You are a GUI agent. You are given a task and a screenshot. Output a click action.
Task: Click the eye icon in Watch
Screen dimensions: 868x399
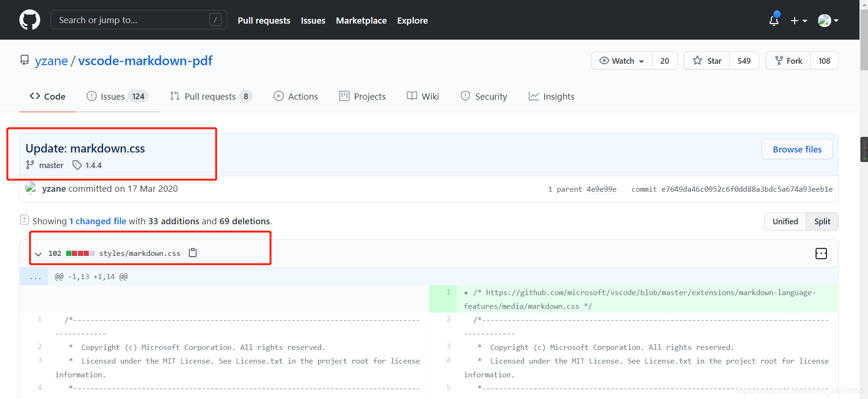click(604, 60)
